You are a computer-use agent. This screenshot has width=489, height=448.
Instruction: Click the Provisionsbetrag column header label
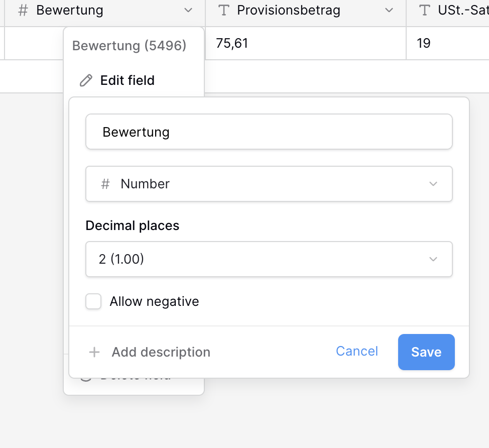pos(288,11)
